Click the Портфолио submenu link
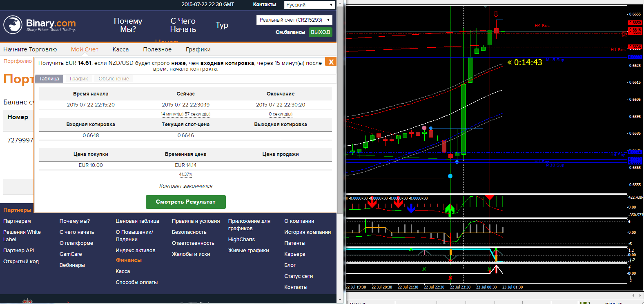The height and width of the screenshot is (304, 644). (18, 61)
